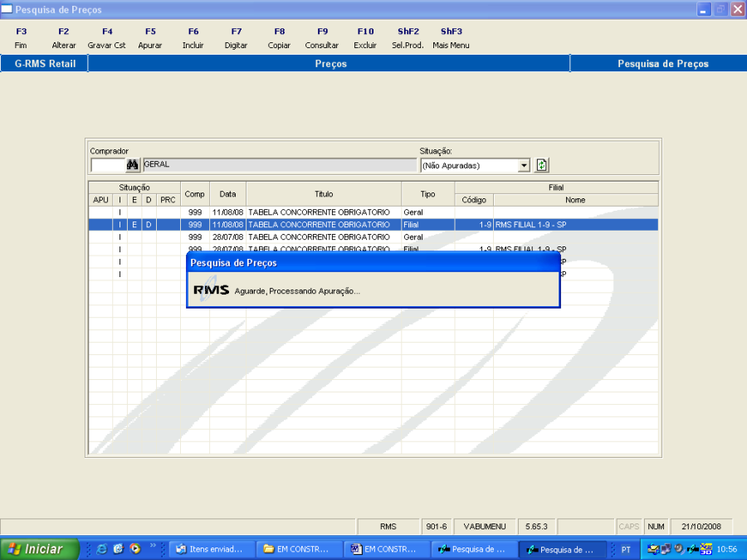
Task: Click the Preços header bar
Action: point(330,64)
